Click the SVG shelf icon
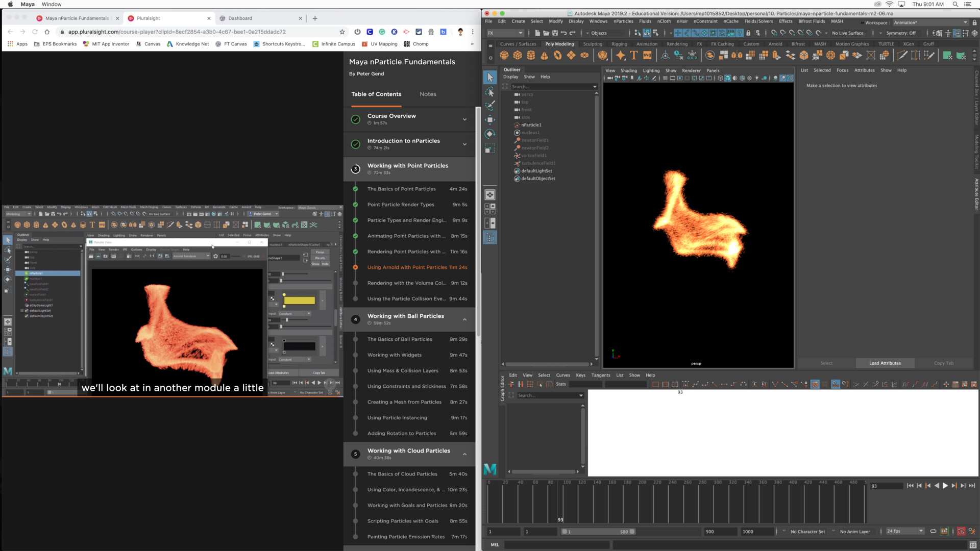Image resolution: width=980 pixels, height=551 pixels. click(647, 55)
